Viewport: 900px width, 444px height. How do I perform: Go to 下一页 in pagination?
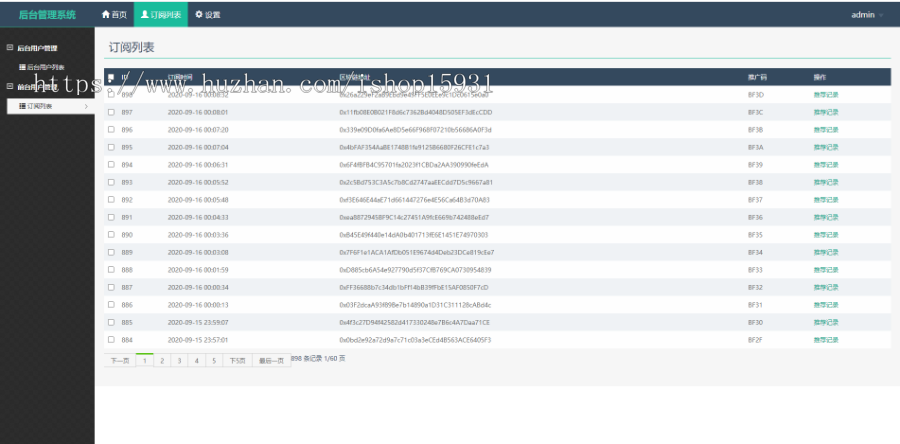[x=120, y=360]
